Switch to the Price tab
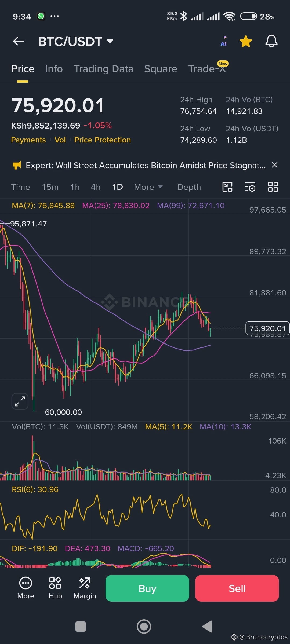Screen dimensions: 290x644 point(23,69)
